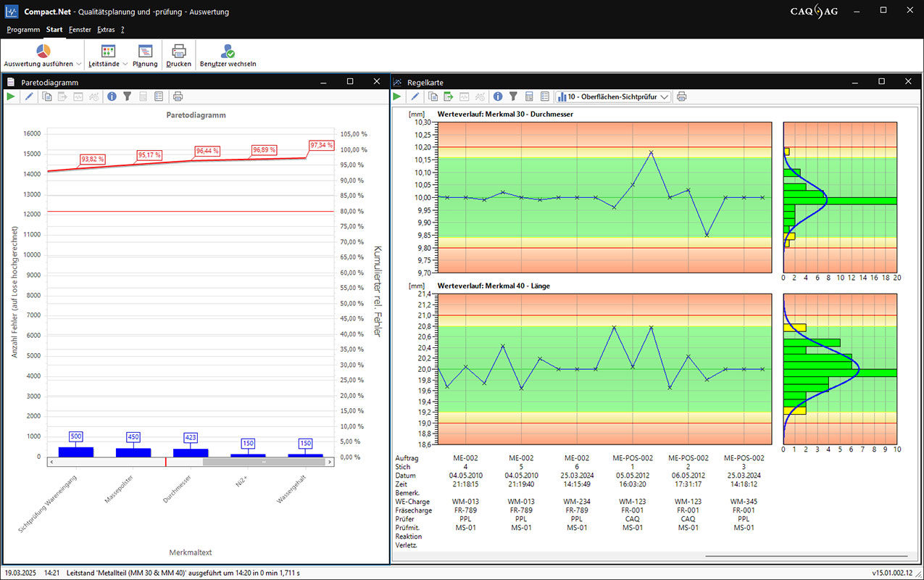The image size is (924, 580).
Task: Click the Drucken button in main ribbon
Action: coord(179,55)
